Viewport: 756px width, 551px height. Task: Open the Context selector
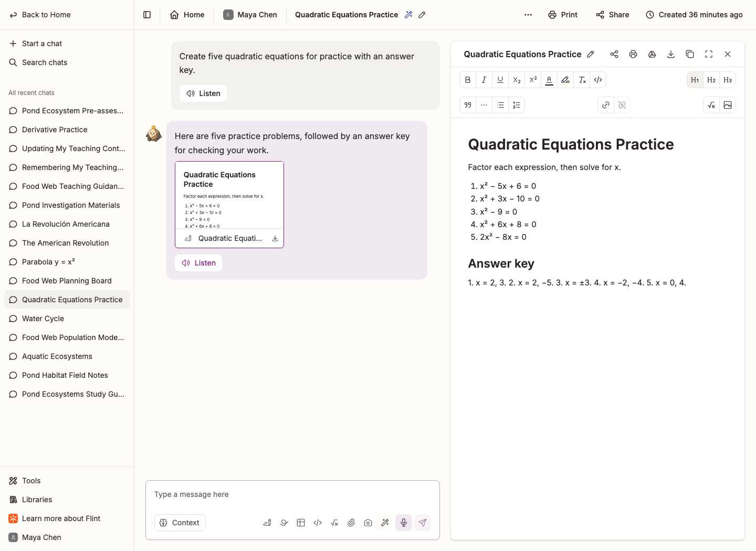coord(180,523)
